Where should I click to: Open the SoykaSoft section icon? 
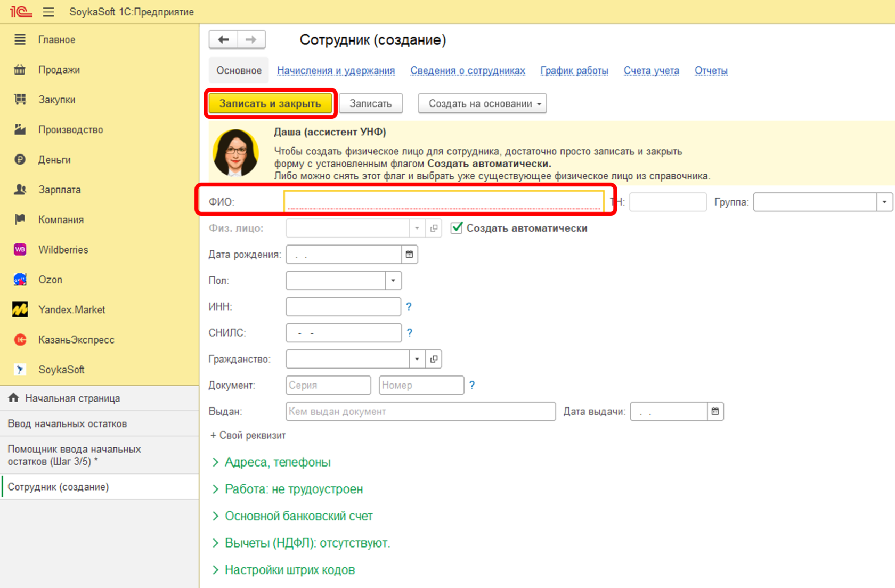click(x=20, y=370)
